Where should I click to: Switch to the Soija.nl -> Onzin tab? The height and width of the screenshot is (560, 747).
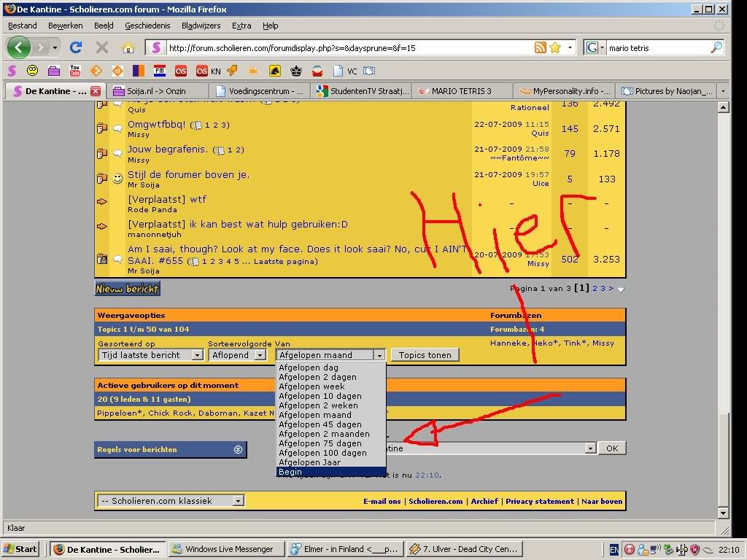[158, 91]
